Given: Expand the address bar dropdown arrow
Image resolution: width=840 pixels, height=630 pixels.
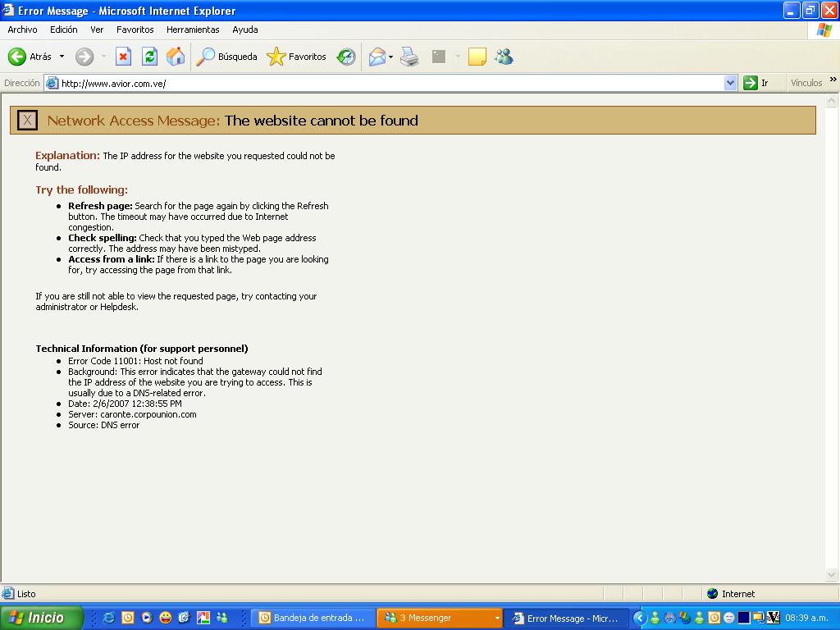Looking at the screenshot, I should 730,83.
